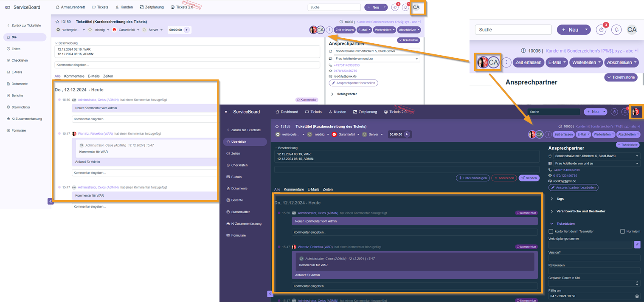Expand the Schlagwörter section
Viewport: 644px width, 302px height.
click(x=332, y=94)
